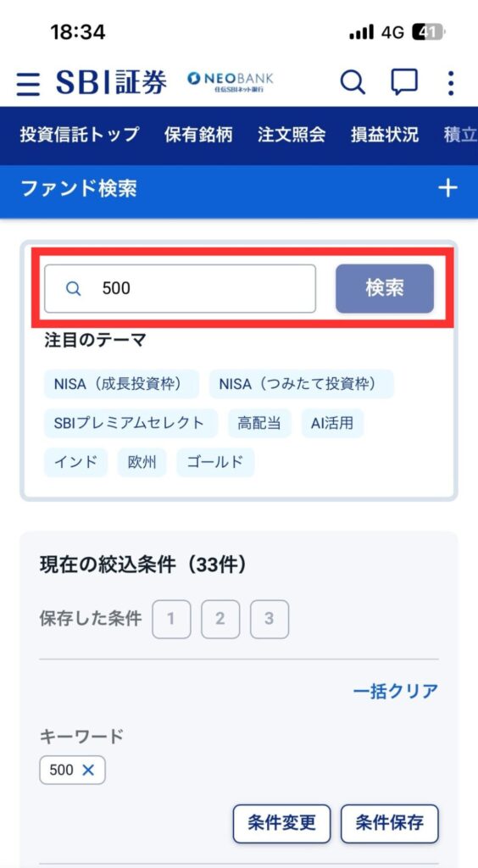This screenshot has width=478, height=868.
Task: Select saved condition slot 2
Action: pos(220,619)
